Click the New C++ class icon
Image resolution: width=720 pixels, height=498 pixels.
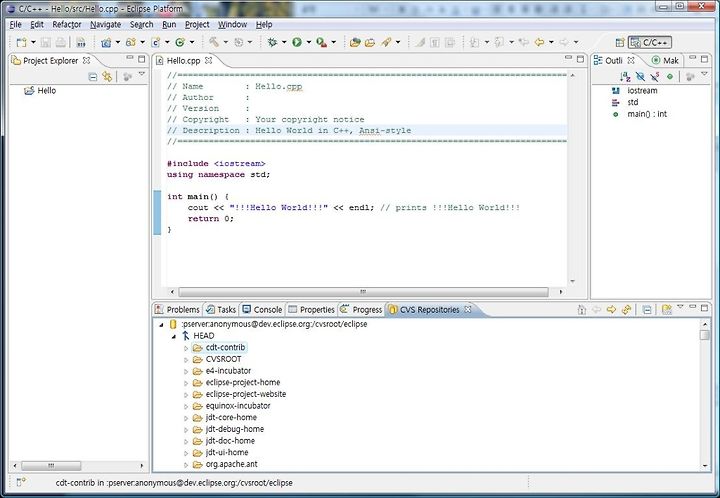tap(180, 42)
